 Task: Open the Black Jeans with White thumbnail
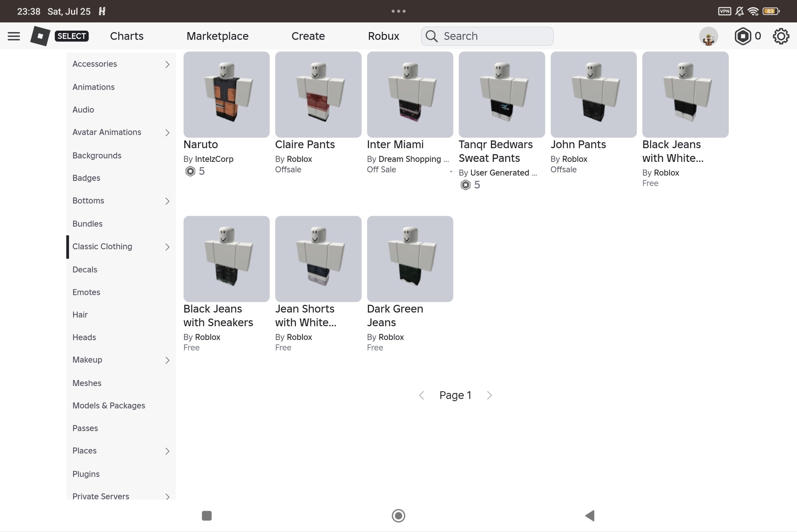685,95
